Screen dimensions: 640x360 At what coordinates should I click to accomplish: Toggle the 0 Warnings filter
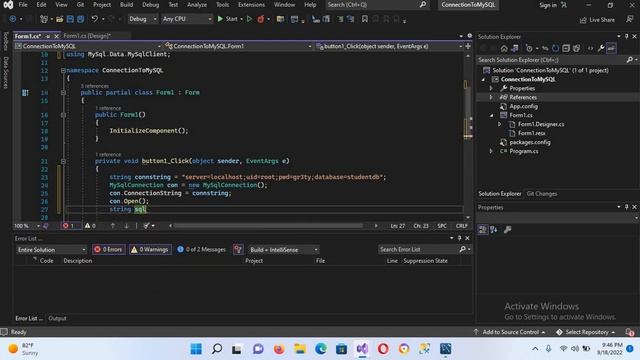149,249
